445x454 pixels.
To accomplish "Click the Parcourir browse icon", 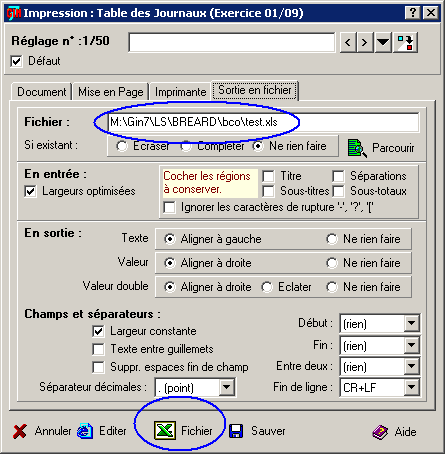I will coord(357,148).
